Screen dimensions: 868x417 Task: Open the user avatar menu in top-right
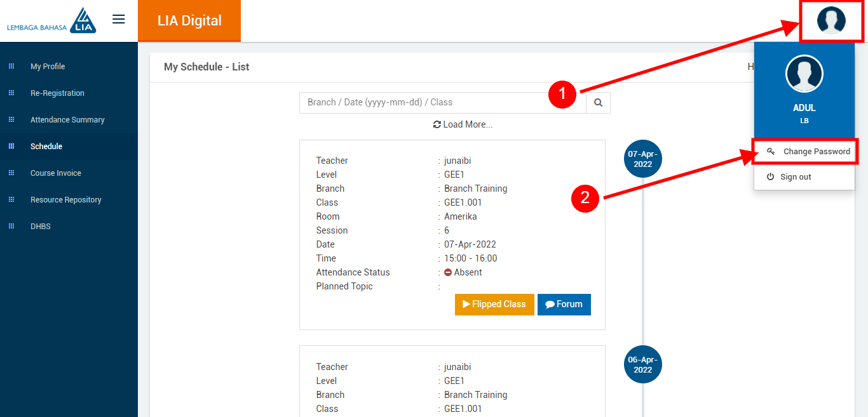[831, 20]
